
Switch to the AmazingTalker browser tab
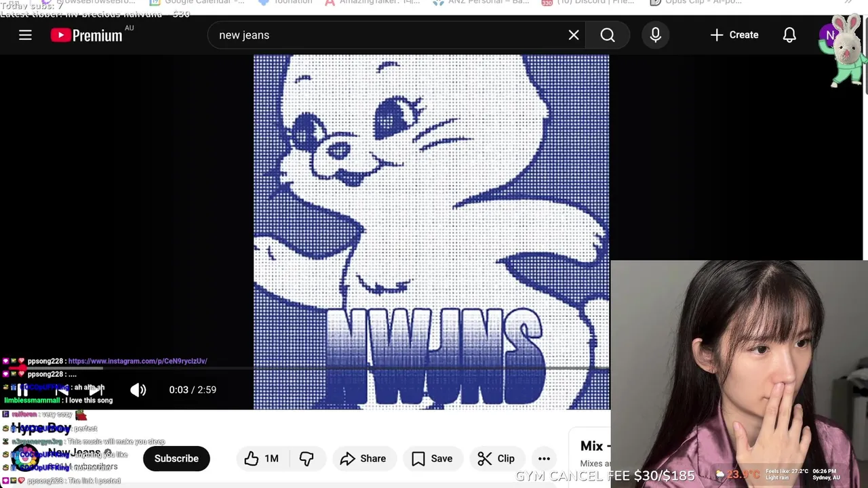372,2
